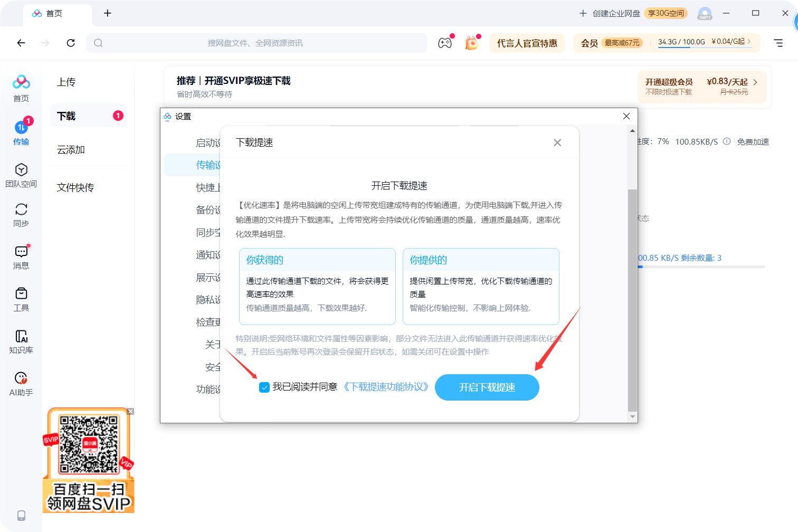The image size is (798, 532).
Task: Expand the ¥0.83/天起 chevron arrow
Action: tap(755, 82)
